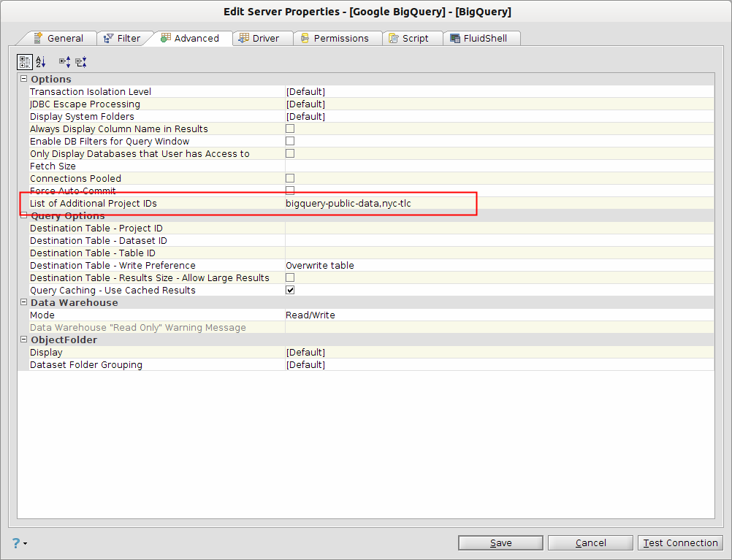Select the categorized view icon

[x=25, y=61]
